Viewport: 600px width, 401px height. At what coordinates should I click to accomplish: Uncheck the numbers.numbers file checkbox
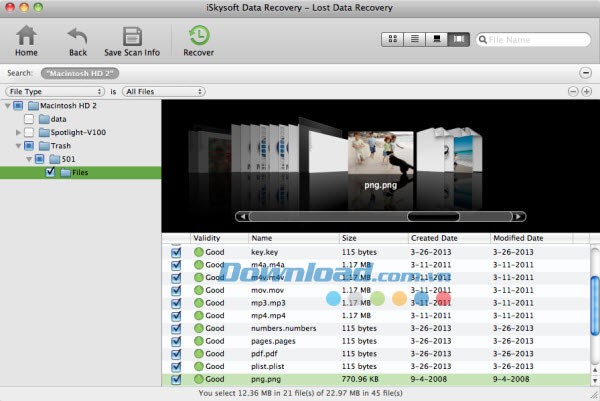(176, 329)
